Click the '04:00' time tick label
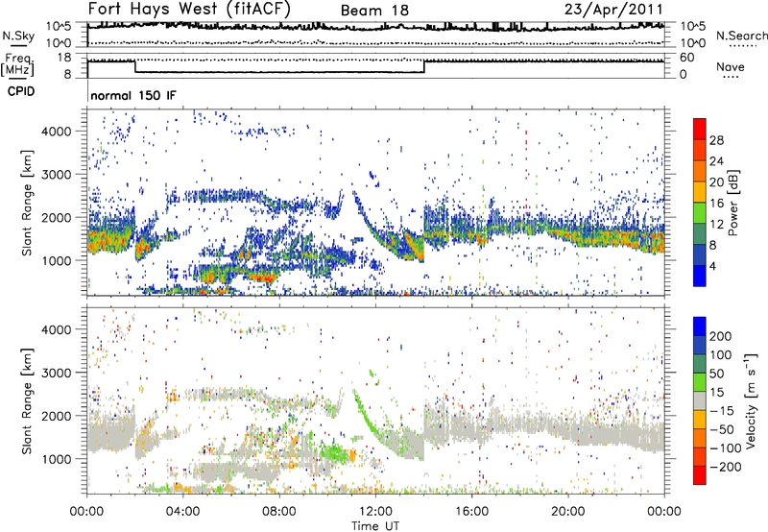 click(x=183, y=512)
